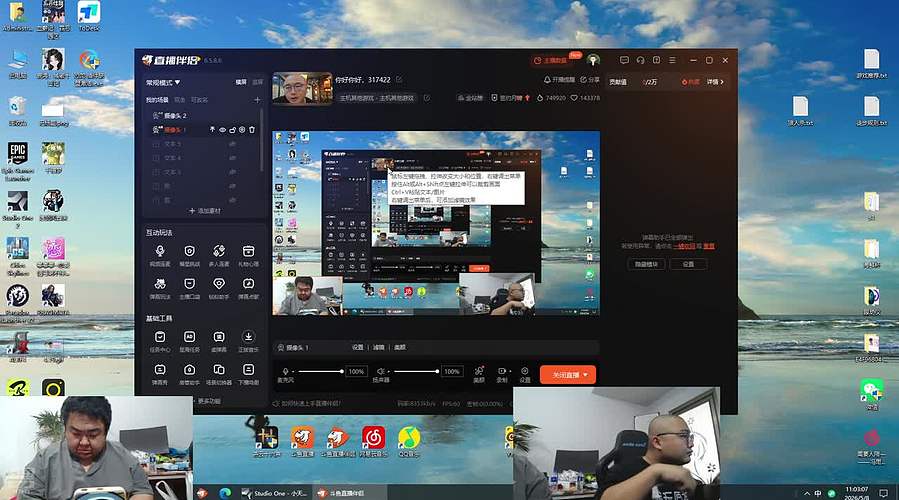
Task: Open the message icon in title bar
Action: coord(624,60)
